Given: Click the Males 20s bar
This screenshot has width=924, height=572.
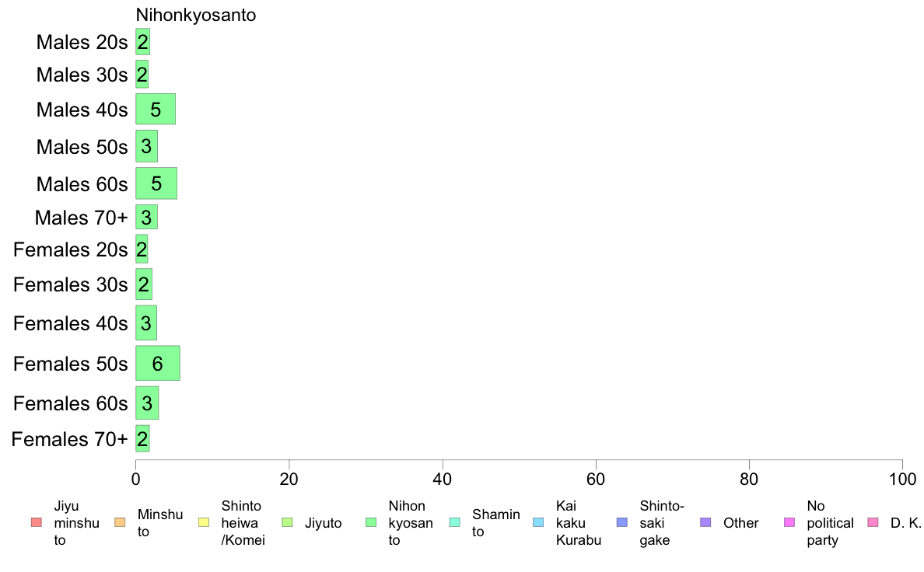Looking at the screenshot, I should pyautogui.click(x=142, y=42).
